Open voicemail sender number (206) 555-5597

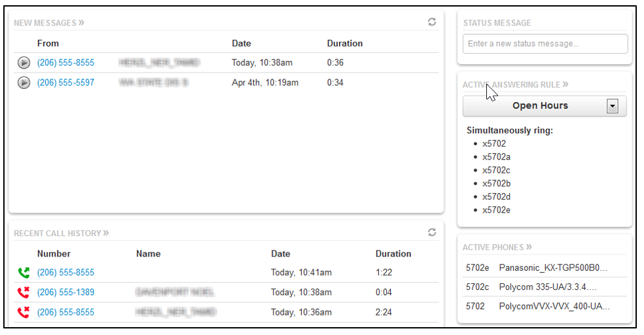[x=65, y=83]
